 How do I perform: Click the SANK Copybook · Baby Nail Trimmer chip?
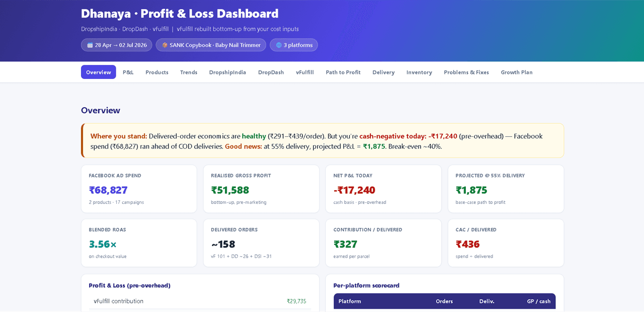pyautogui.click(x=211, y=45)
